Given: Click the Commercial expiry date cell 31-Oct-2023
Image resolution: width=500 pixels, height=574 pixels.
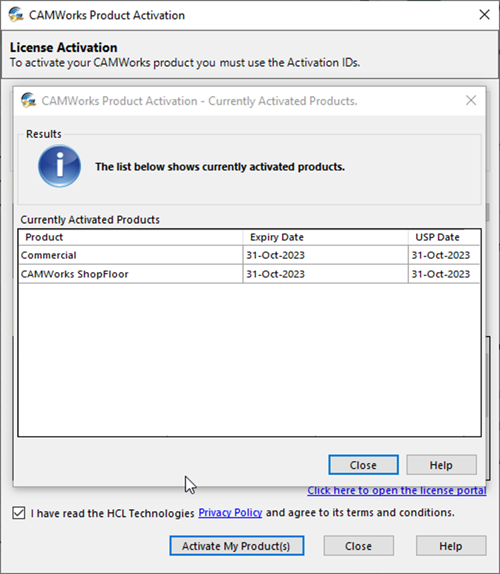Looking at the screenshot, I should [275, 255].
